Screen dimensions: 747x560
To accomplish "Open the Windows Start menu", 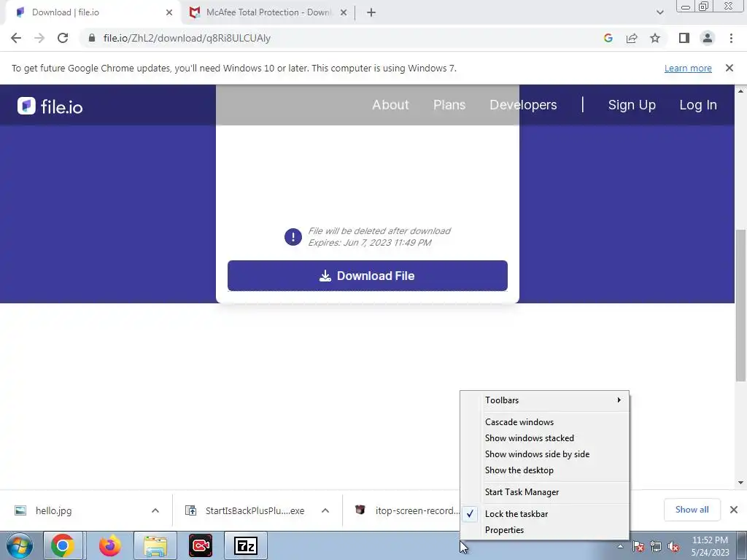I will point(20,545).
